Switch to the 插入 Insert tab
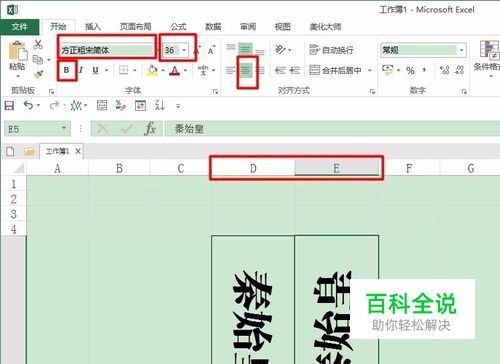Viewport: 500px width, 364px height. point(93,27)
